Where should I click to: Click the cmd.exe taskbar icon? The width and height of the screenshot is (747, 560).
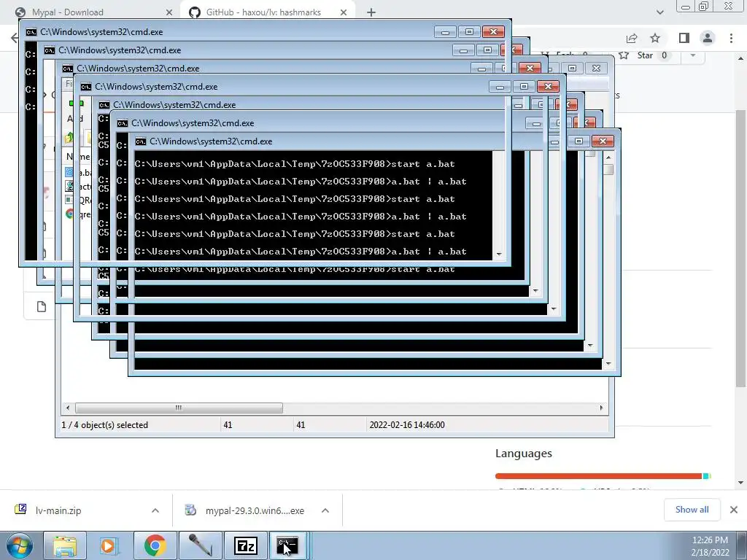tap(289, 545)
